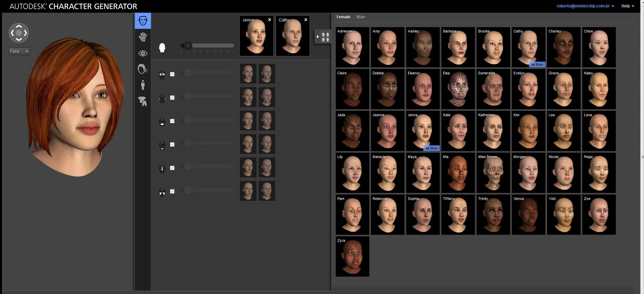Toggle checkbox for mouth region row
Image resolution: width=644 pixels, height=294 pixels.
tap(172, 121)
